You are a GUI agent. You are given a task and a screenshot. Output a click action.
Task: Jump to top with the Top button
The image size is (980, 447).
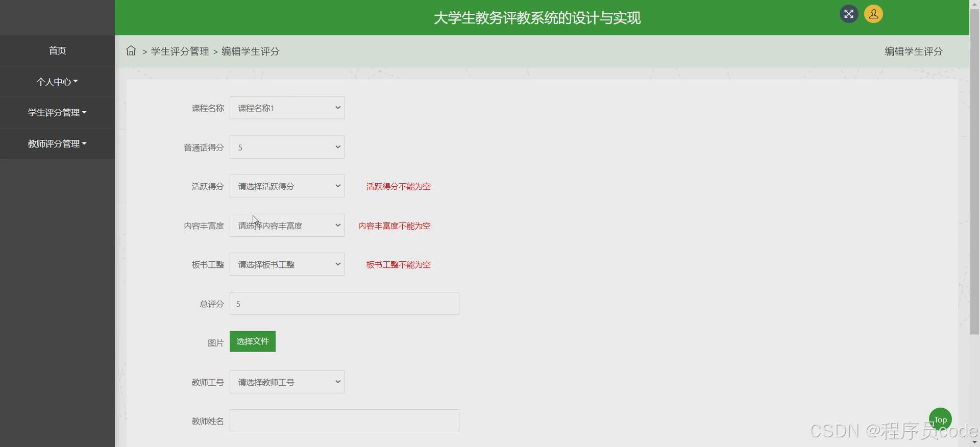click(940, 419)
